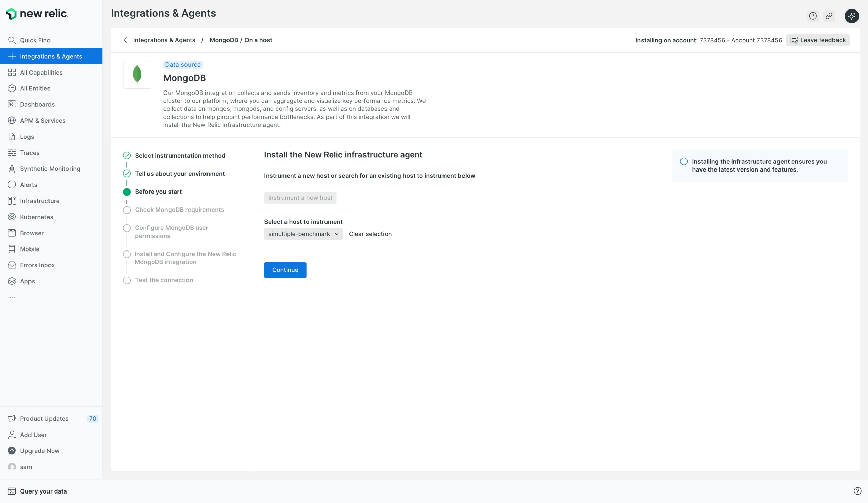This screenshot has height=503, width=868.
Task: Click the 'MongoDB' title heading
Action: (184, 78)
